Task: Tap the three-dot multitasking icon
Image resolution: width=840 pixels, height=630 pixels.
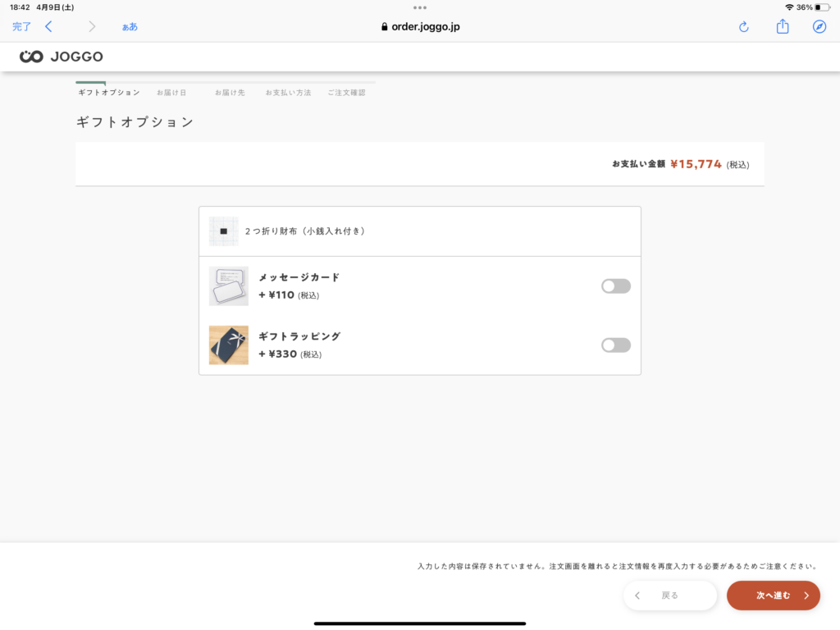Action: click(420, 7)
